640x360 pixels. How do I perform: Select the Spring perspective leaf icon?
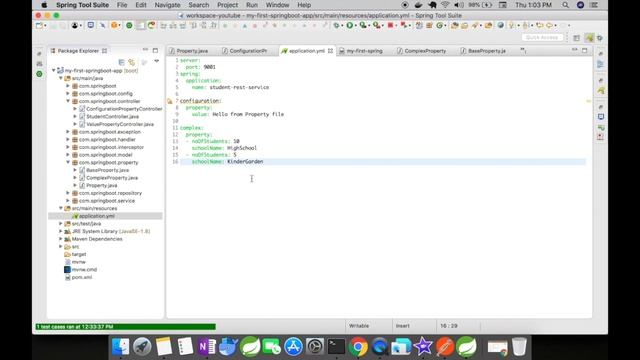point(589,38)
